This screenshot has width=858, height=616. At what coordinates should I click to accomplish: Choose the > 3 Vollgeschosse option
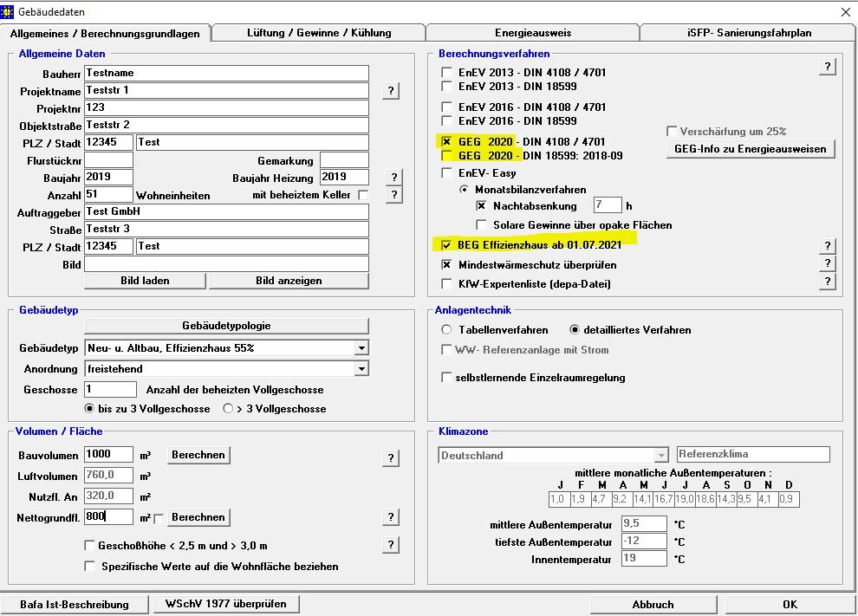point(229,408)
